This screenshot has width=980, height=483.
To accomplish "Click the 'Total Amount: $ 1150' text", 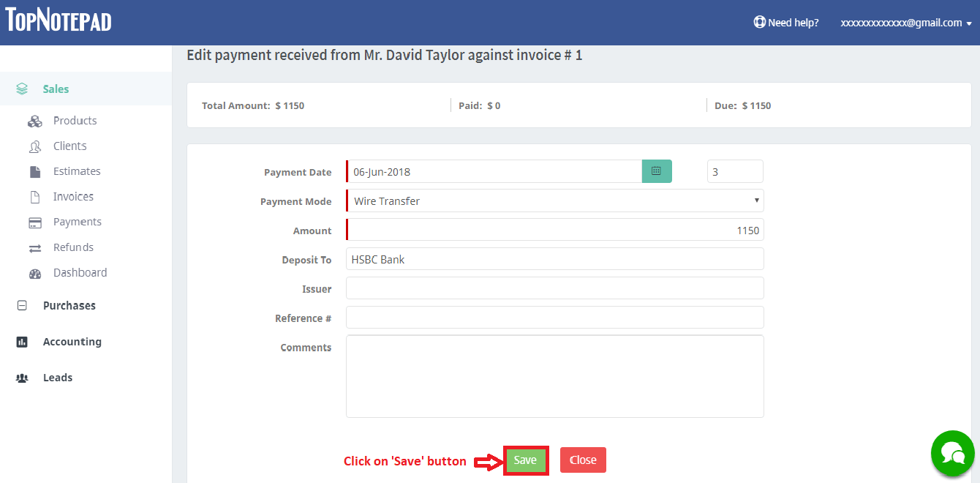I will pyautogui.click(x=253, y=105).
